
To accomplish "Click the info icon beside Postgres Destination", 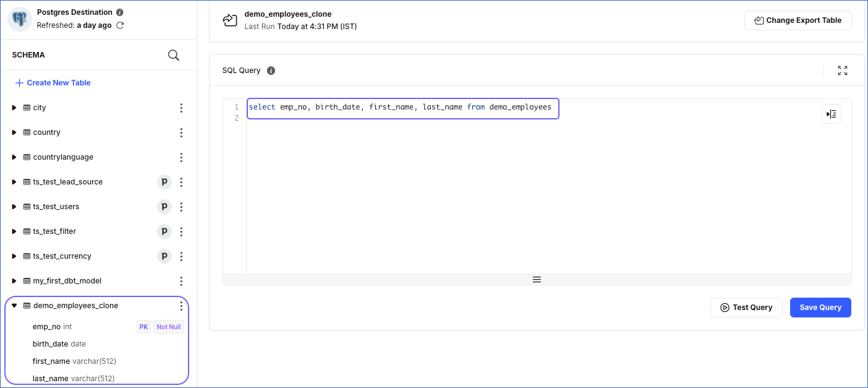I will [120, 12].
